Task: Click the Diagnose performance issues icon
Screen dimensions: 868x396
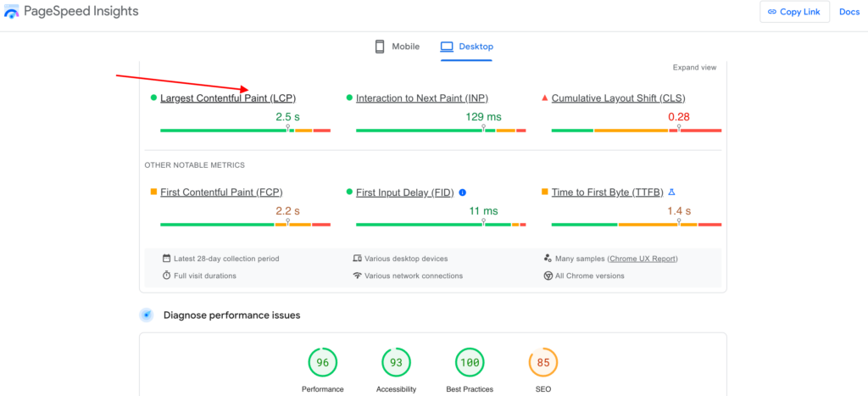Action: tap(147, 315)
